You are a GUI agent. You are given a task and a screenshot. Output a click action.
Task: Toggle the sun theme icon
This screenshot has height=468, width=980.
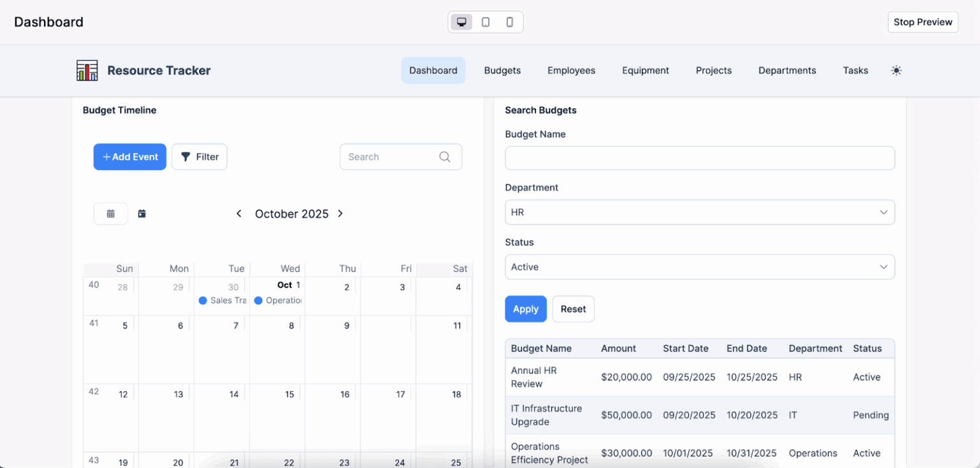click(x=896, y=70)
